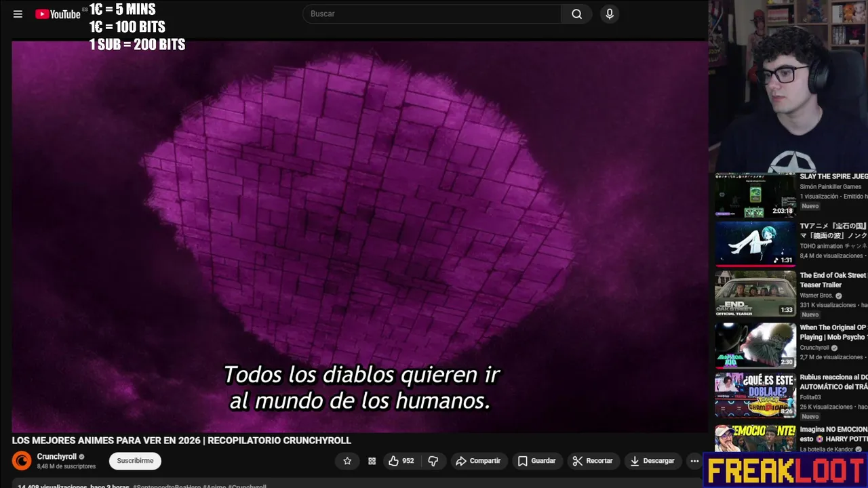This screenshot has height=488, width=868.
Task: Open When The Original OP title
Action: (x=833, y=332)
